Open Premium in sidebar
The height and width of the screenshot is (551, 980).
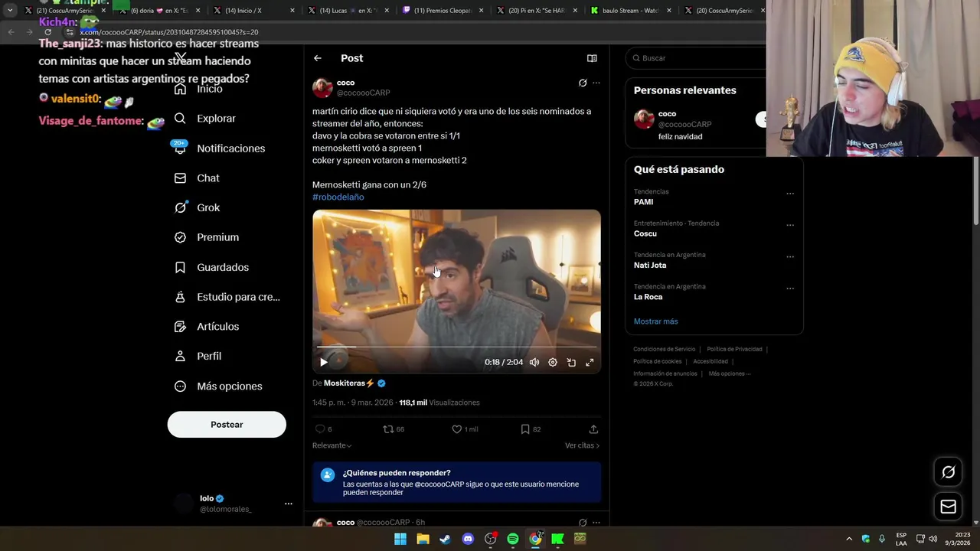tap(207, 237)
